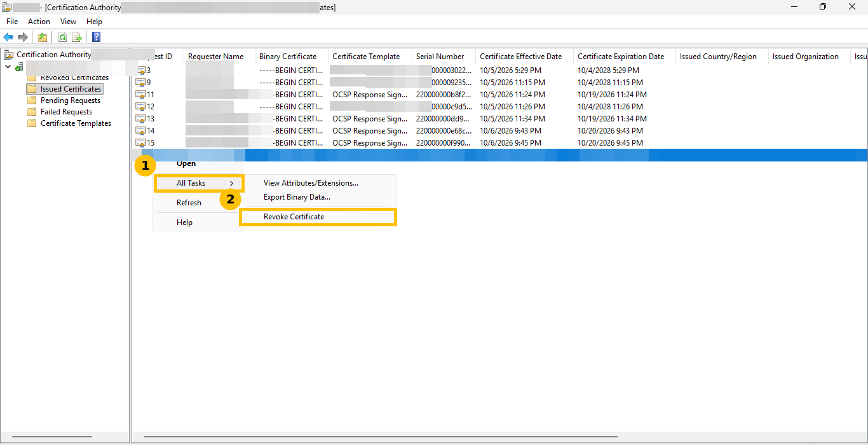Screen dimensions: 868x445
Task: Click certificate icon for request ID 13
Action: point(140,119)
